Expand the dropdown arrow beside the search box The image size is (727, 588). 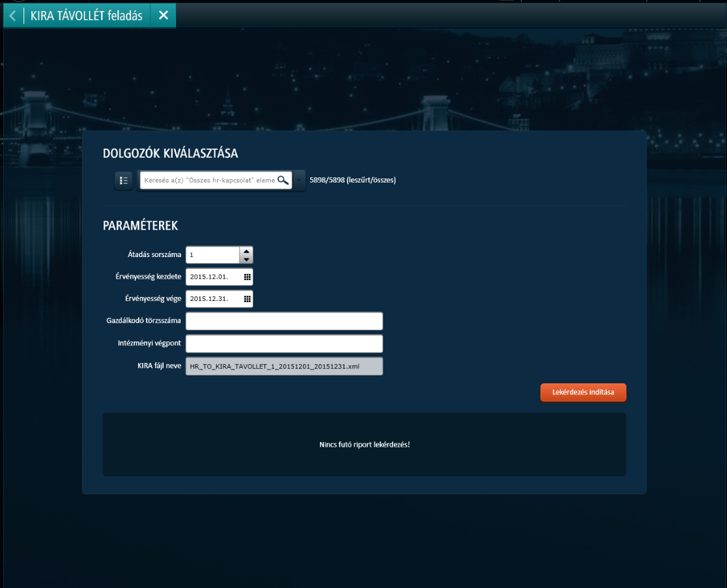click(x=299, y=181)
